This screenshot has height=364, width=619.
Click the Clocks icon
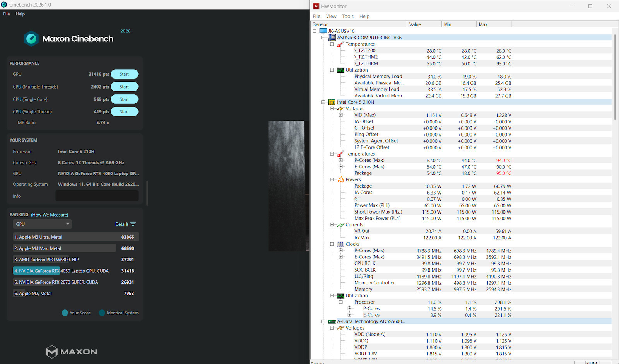(340, 244)
